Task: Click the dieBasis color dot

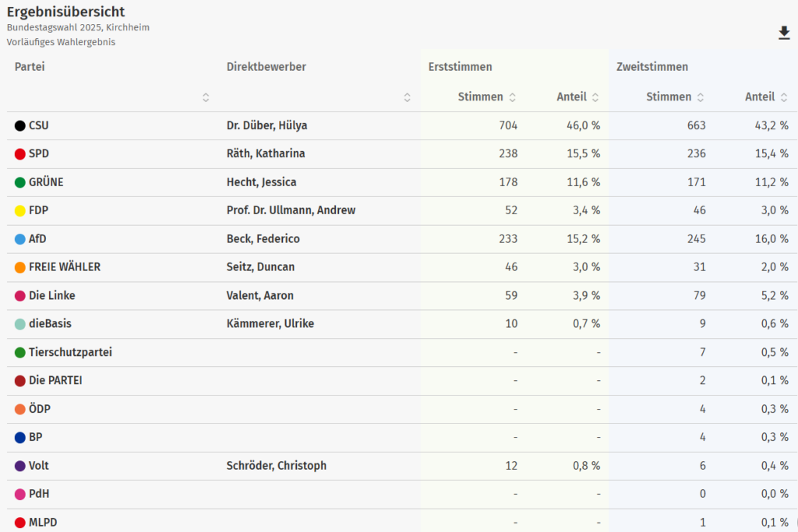Action: 19,324
